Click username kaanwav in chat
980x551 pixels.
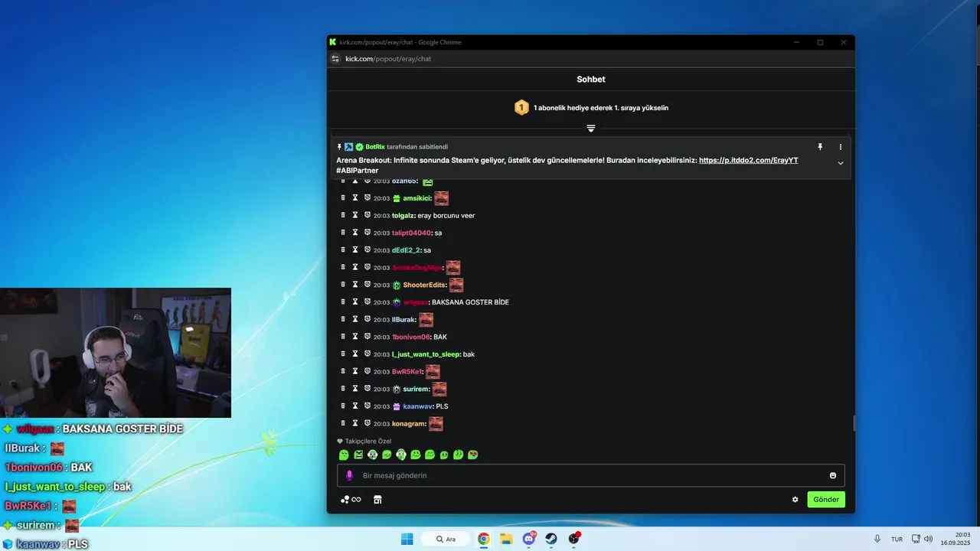click(x=417, y=406)
